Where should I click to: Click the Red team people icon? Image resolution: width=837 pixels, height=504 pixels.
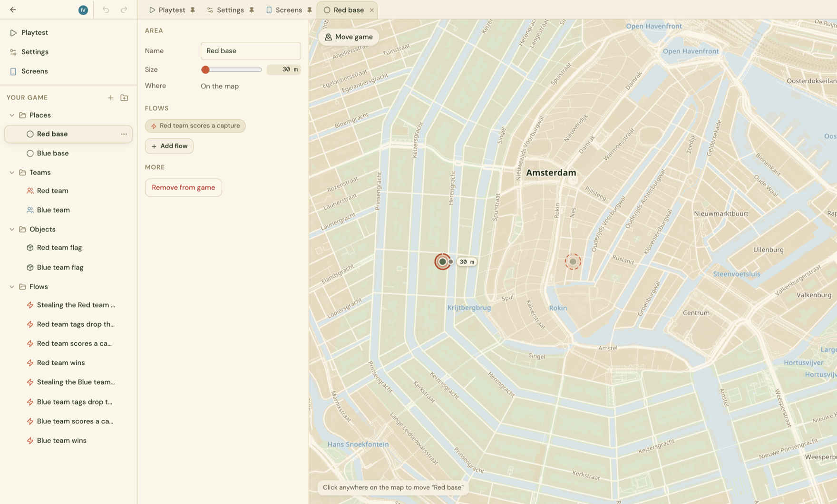coord(30,191)
